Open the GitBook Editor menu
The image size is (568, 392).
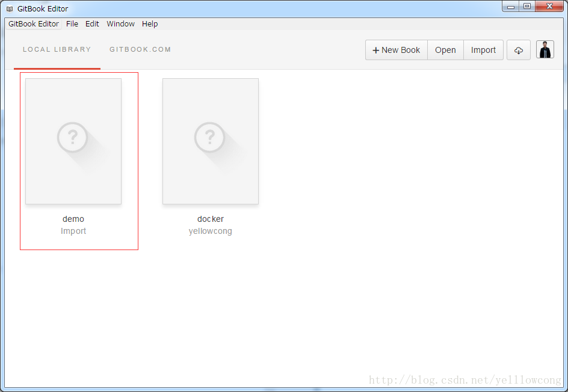pos(34,24)
